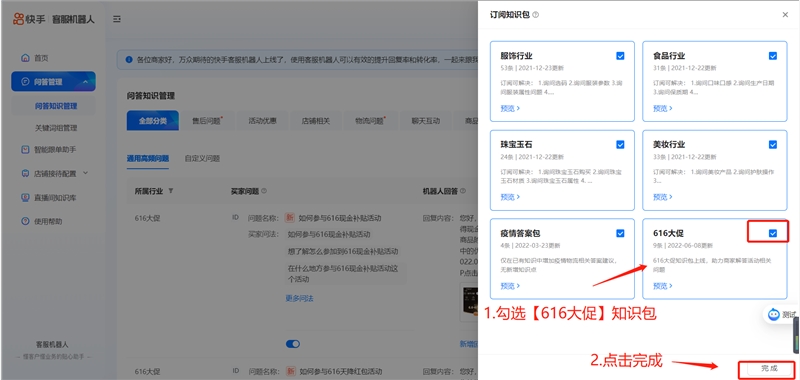Click the 服饰行业 card title

coord(516,56)
